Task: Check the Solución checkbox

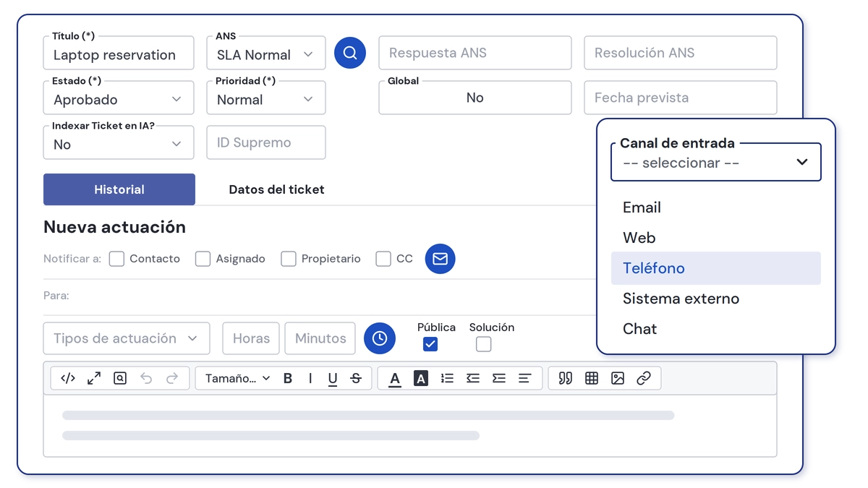Action: coord(484,344)
